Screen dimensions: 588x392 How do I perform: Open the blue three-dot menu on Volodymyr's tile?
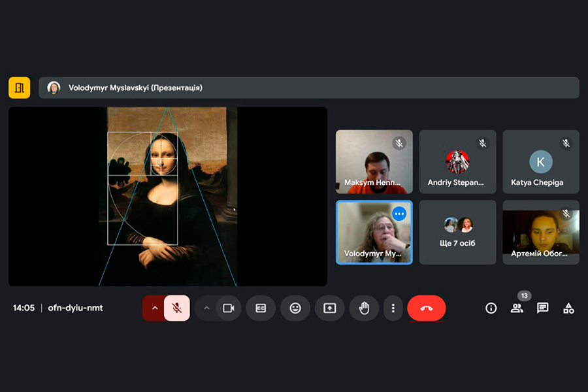click(x=399, y=214)
